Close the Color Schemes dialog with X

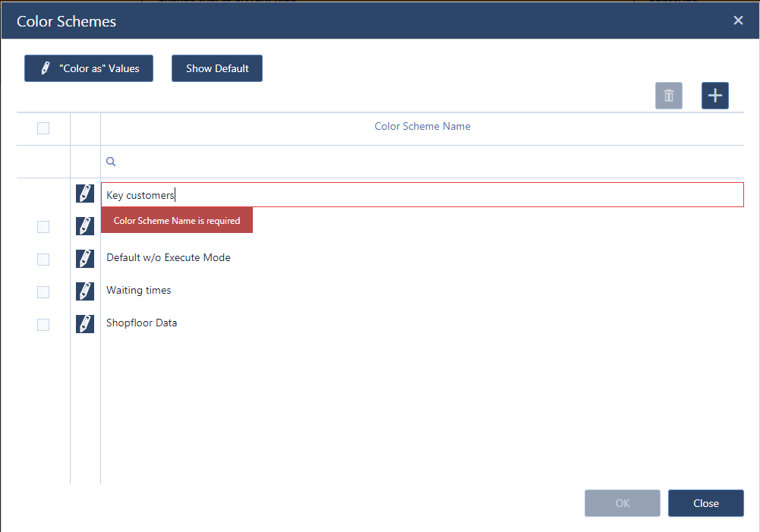coord(738,20)
